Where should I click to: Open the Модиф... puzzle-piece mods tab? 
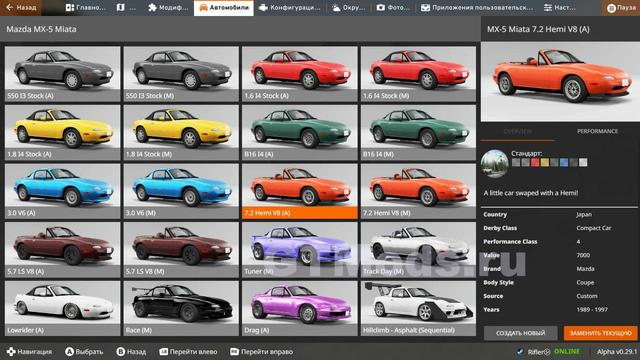[168, 8]
